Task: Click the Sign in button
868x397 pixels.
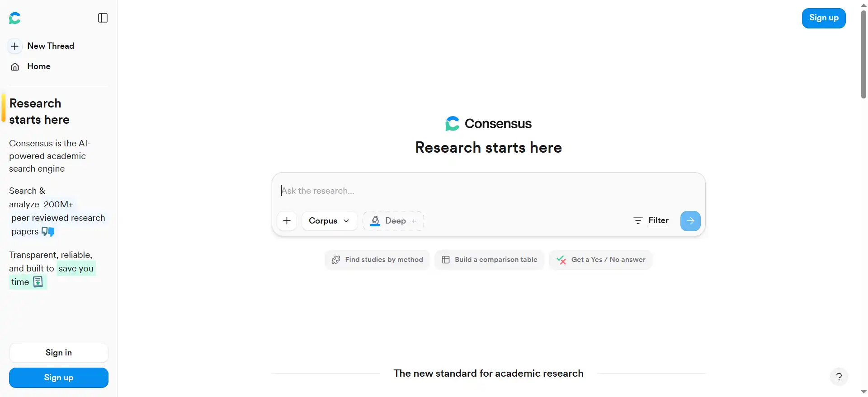Action: (59, 353)
